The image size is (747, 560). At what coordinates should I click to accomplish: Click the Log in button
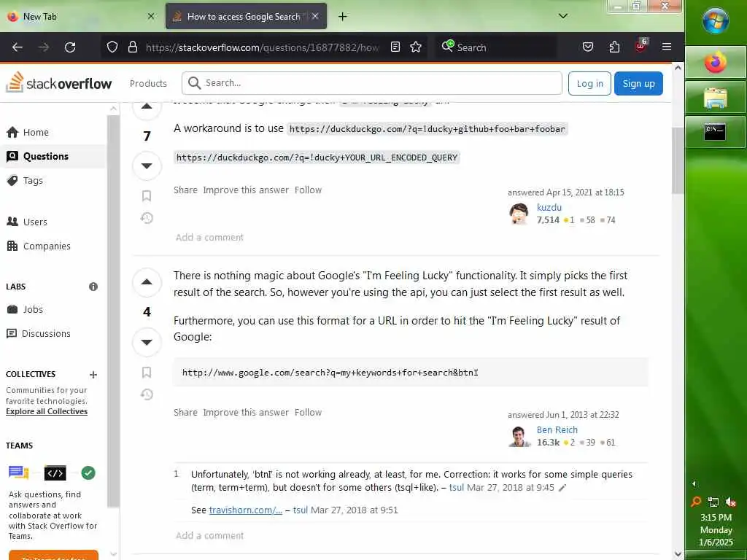coord(589,83)
